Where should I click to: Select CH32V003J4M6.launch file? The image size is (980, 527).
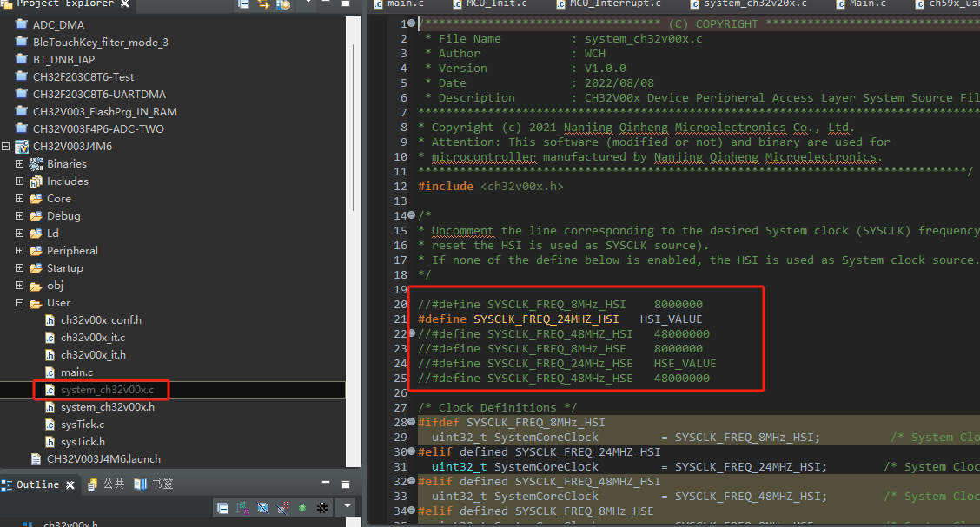103,459
